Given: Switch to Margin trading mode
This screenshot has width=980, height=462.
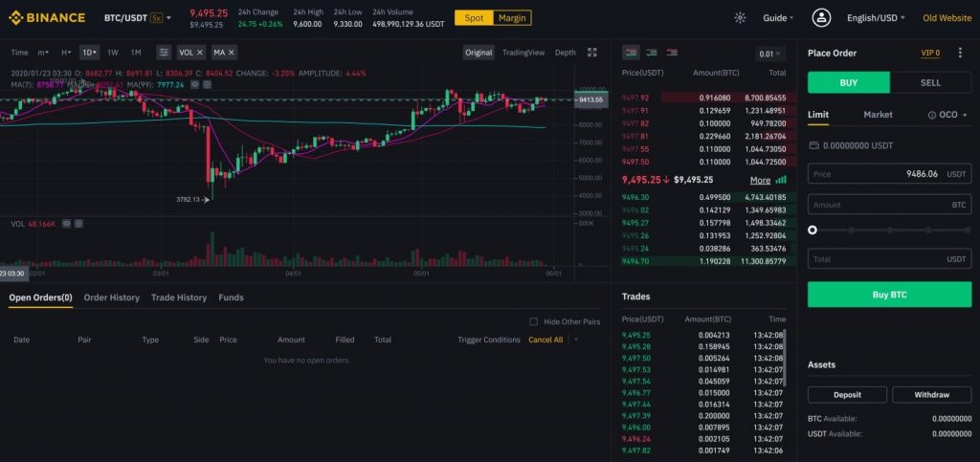Looking at the screenshot, I should pyautogui.click(x=513, y=18).
